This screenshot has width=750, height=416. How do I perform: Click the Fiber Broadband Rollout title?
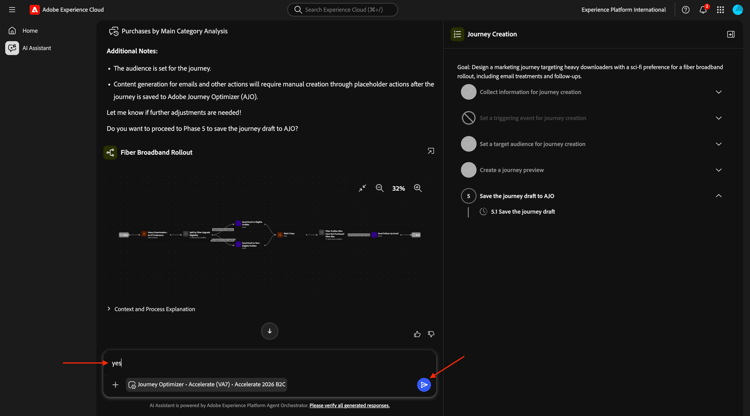156,153
